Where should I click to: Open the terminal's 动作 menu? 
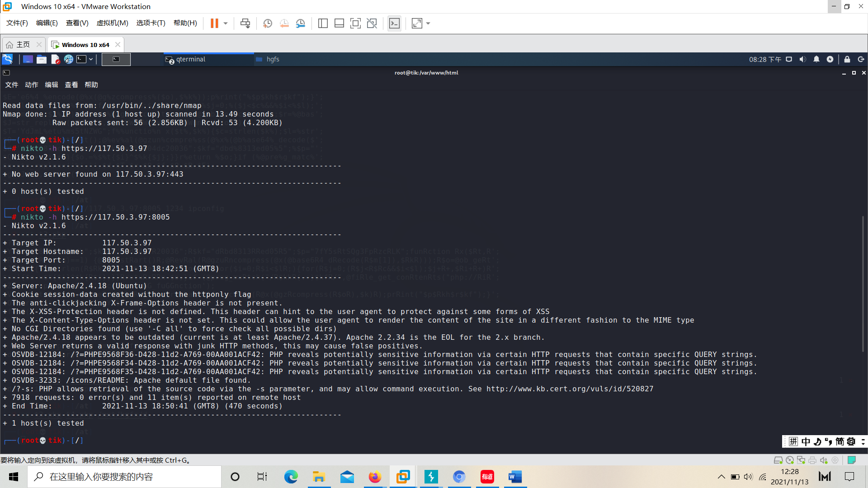point(32,84)
